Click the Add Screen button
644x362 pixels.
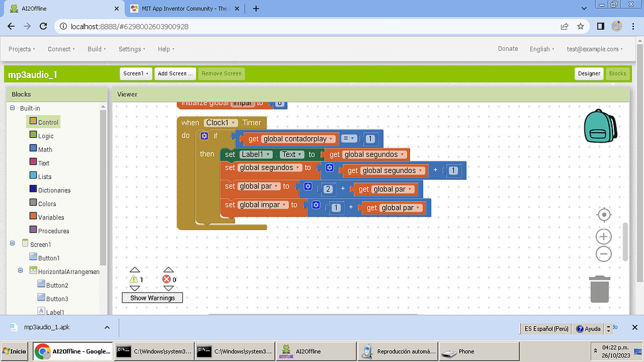(x=175, y=74)
